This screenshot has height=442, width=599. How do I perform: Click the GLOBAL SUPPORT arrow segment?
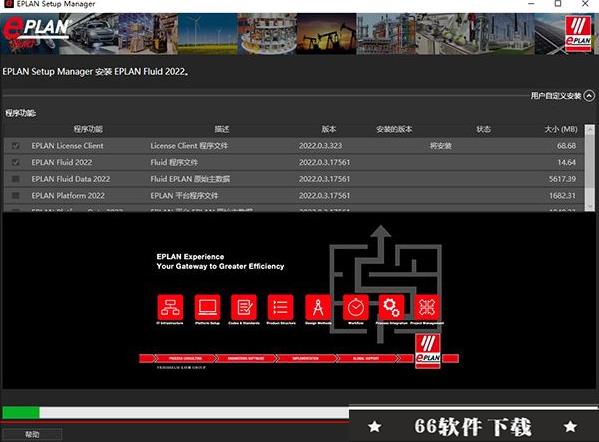(366, 358)
